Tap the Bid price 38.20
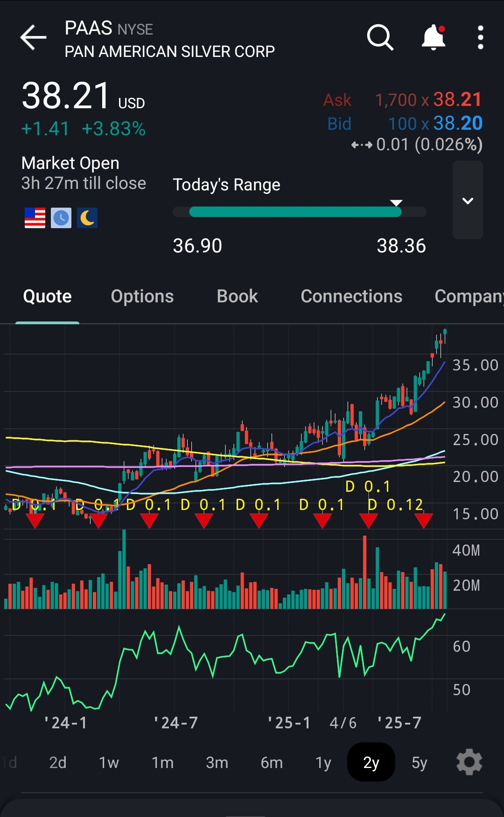 [457, 123]
